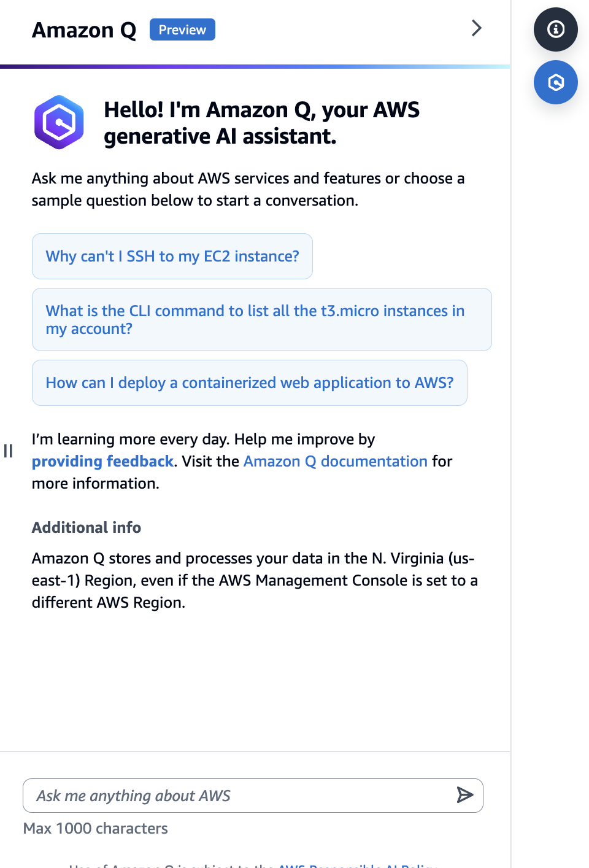
Task: Click the Preview badge next to Amazon Q
Action: (x=182, y=29)
